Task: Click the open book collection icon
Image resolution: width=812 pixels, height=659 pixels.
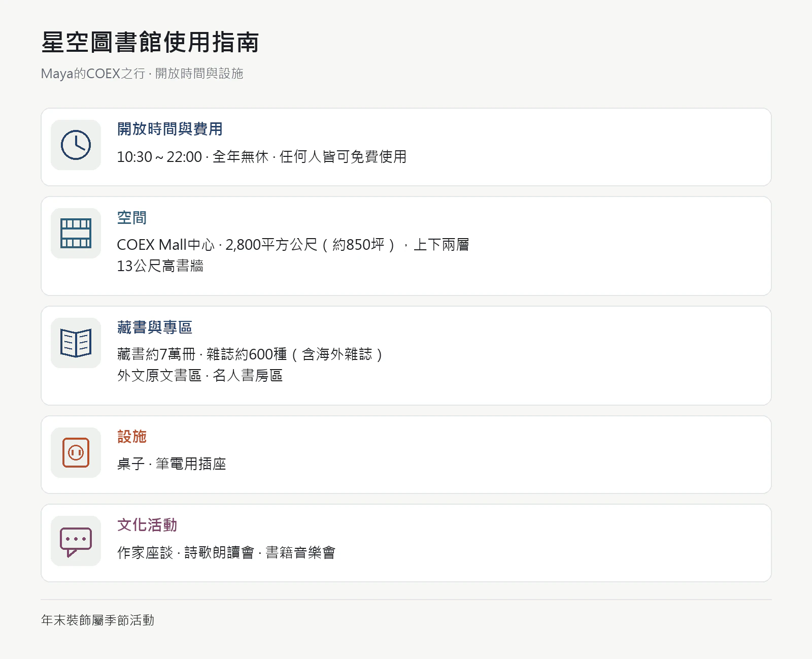Action: pos(76,343)
